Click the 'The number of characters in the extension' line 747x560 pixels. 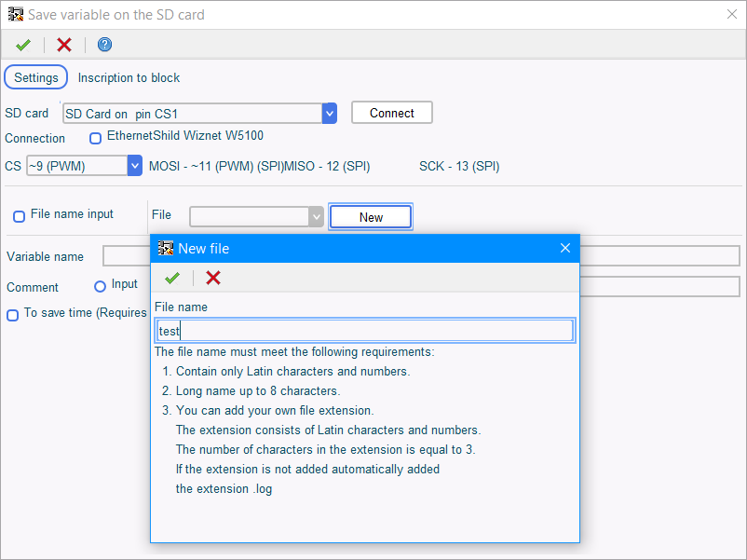pyautogui.click(x=326, y=449)
